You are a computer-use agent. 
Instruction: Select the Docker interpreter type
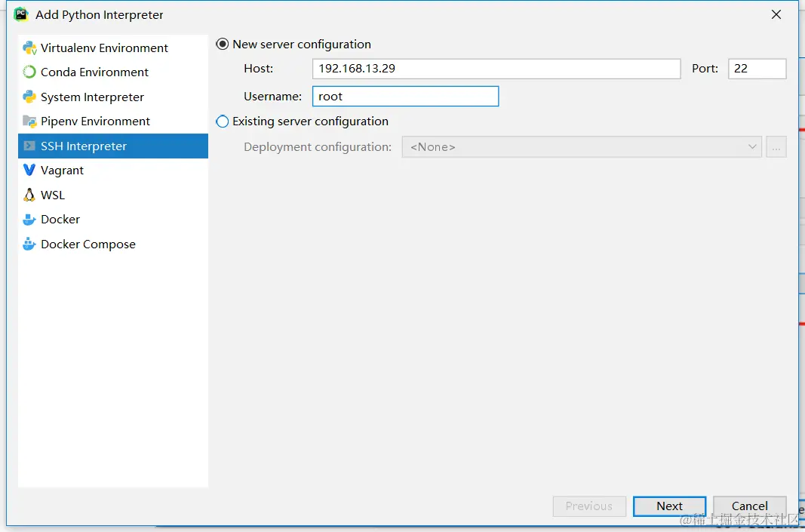point(113,220)
